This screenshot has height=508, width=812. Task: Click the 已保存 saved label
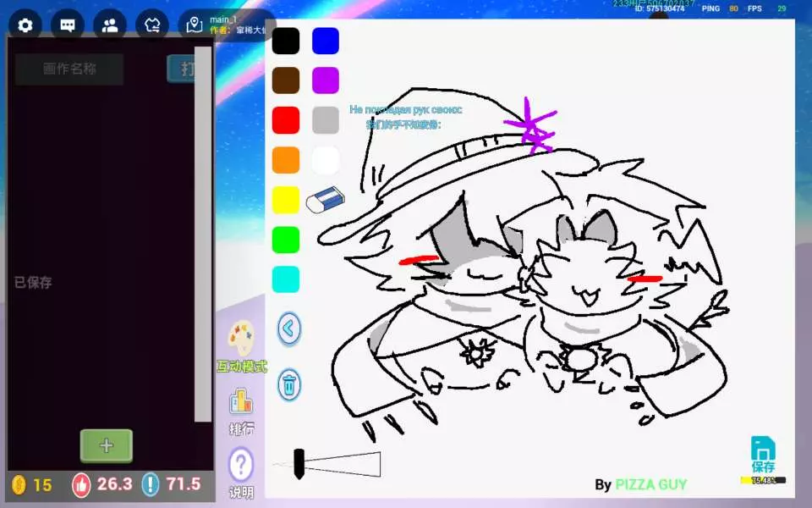click(x=33, y=283)
